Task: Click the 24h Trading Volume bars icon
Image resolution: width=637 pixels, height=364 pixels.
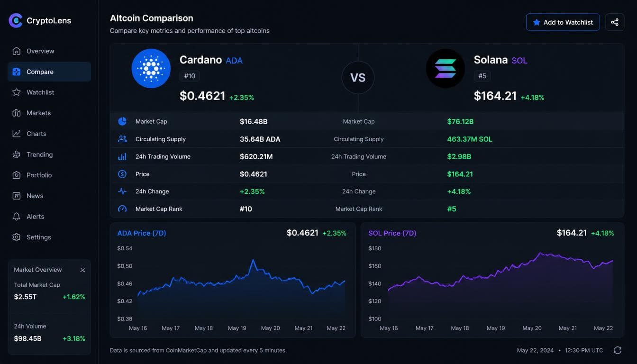Action: [x=122, y=156]
